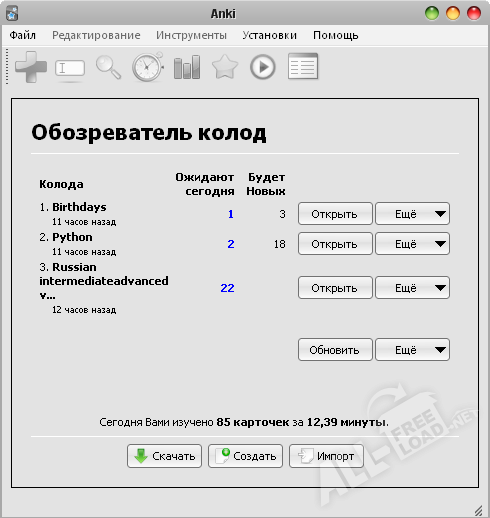
Task: Click the circular play button icon
Action: pyautogui.click(x=263, y=67)
